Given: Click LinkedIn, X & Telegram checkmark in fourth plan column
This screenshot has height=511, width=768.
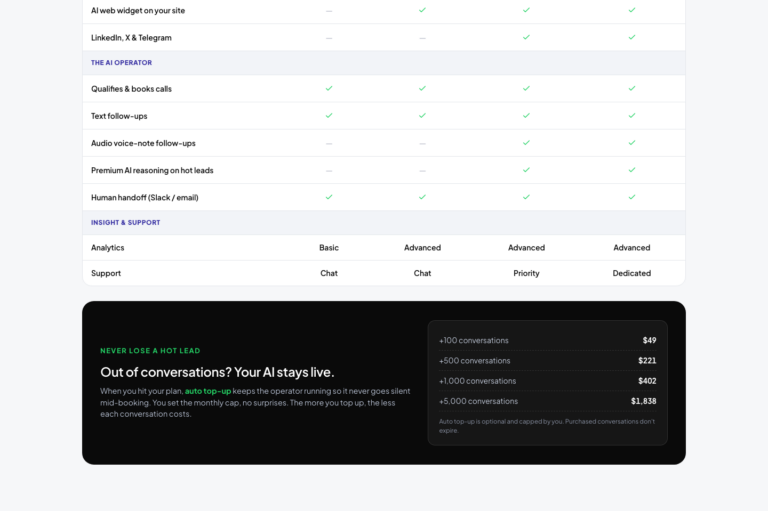Looking at the screenshot, I should click(x=632, y=37).
